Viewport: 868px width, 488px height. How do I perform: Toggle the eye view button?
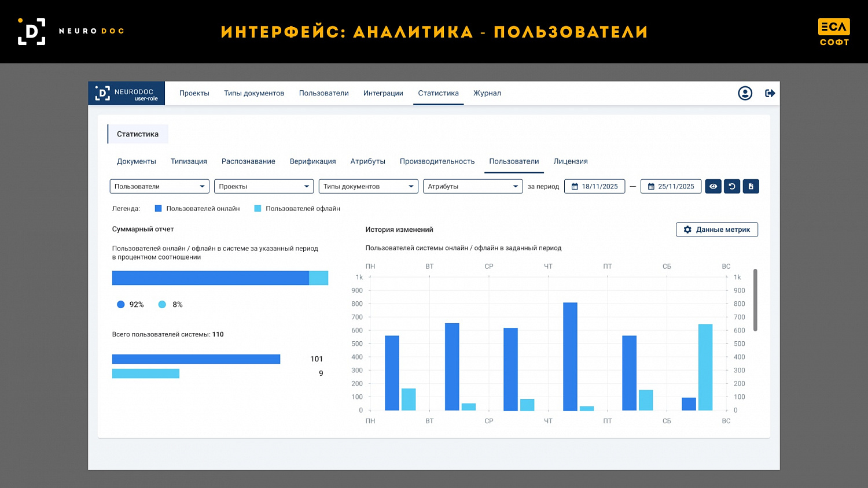point(713,186)
